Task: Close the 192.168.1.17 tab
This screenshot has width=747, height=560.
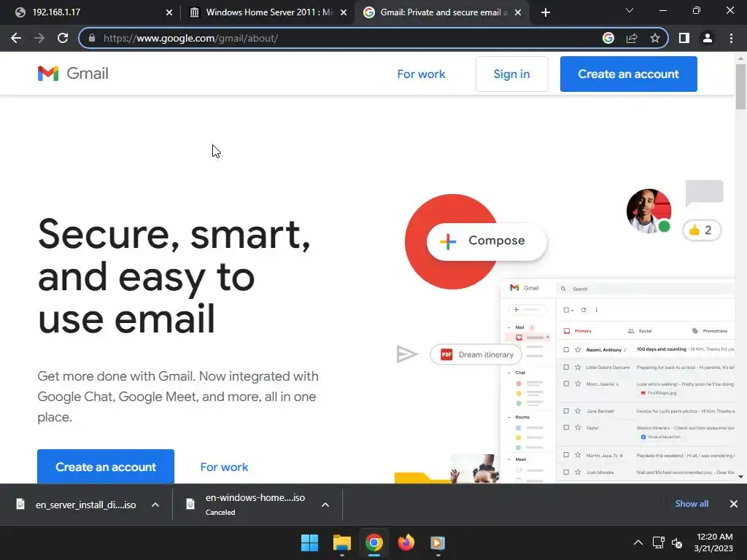Action: 169,12
